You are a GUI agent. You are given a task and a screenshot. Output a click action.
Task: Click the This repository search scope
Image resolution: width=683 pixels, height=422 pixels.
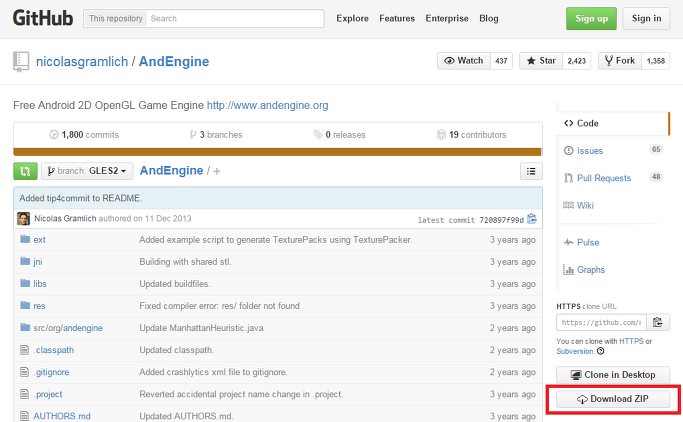tap(116, 18)
